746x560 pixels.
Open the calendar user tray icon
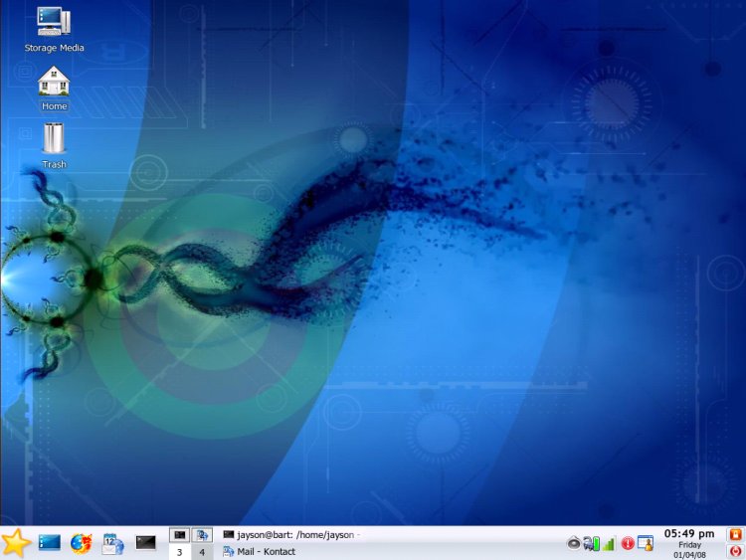[646, 543]
